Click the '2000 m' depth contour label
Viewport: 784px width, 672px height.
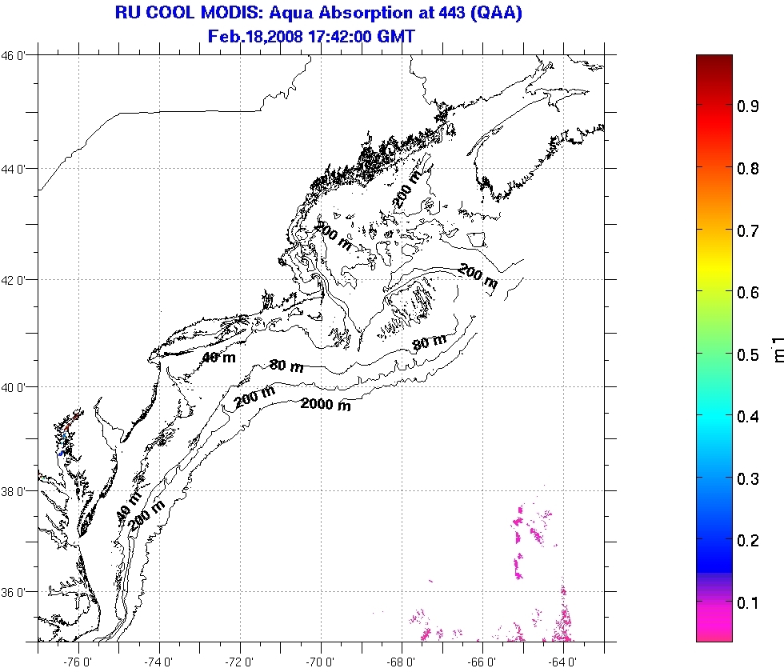click(x=326, y=404)
